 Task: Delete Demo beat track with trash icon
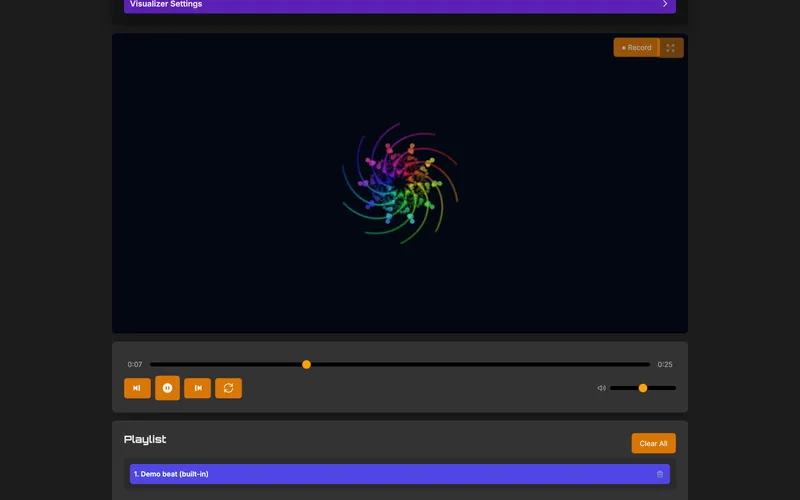click(x=660, y=474)
